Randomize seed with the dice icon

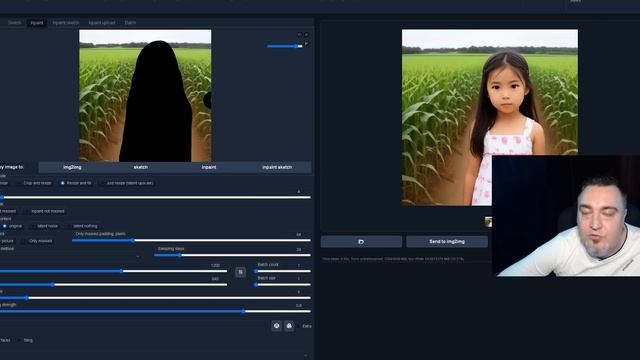276,326
